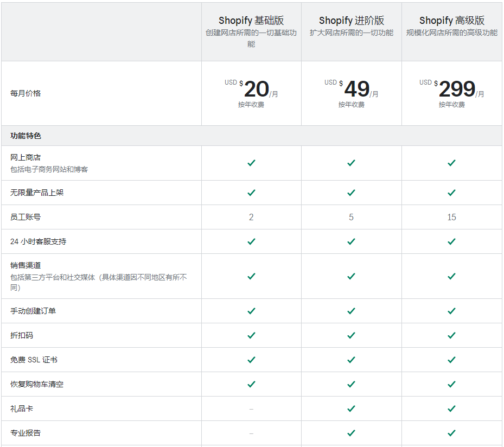
Task: Click the 手动创建订单 checkmark under Shopify 进阶版
Action: tap(351, 311)
